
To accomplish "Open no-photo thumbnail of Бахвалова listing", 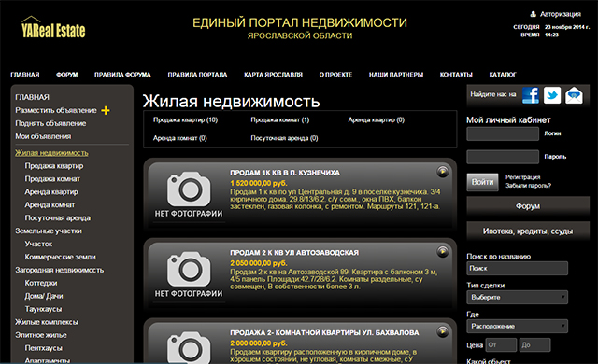I will click(x=189, y=346).
